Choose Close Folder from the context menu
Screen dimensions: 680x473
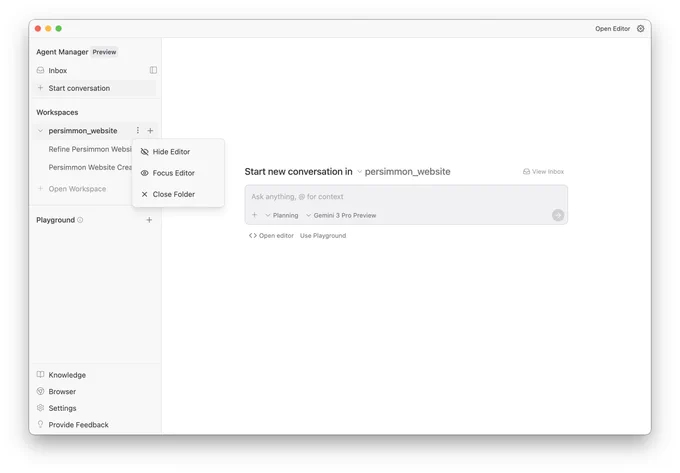pos(178,194)
